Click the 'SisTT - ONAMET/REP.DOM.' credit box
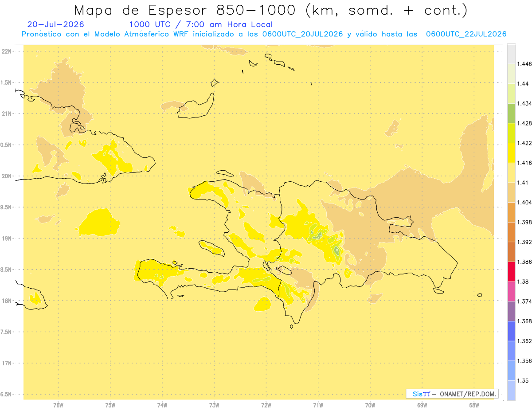 point(452,394)
